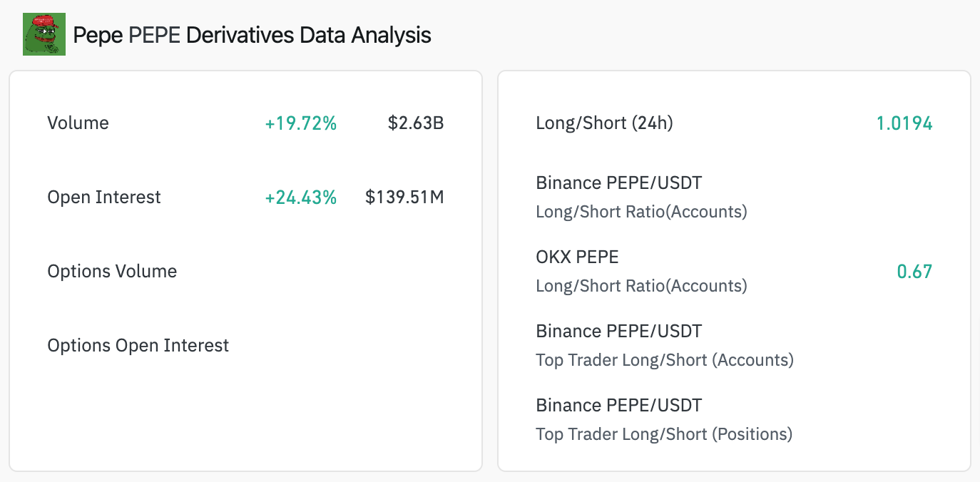Click the Pepe logo icon
980x482 pixels.
(44, 33)
